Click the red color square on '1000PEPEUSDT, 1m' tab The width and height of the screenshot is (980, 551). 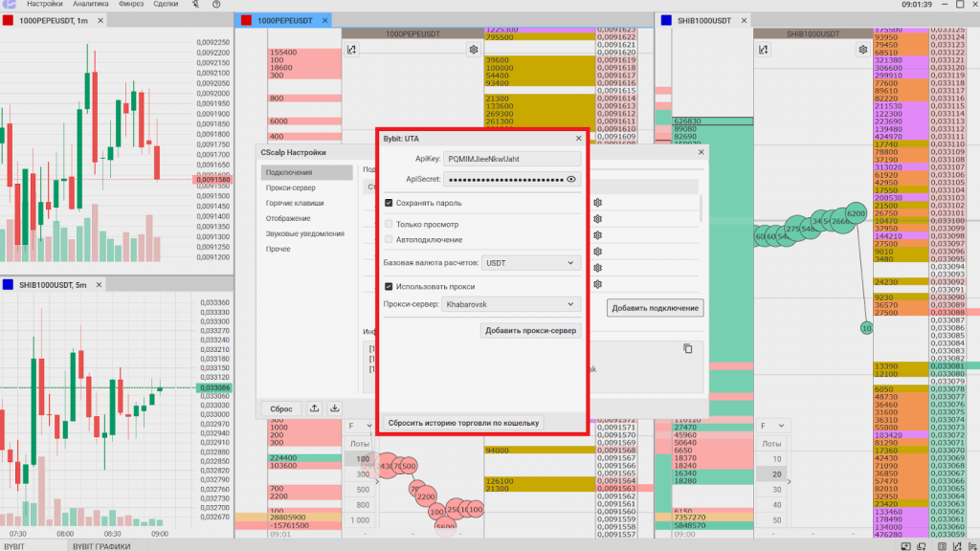point(8,21)
